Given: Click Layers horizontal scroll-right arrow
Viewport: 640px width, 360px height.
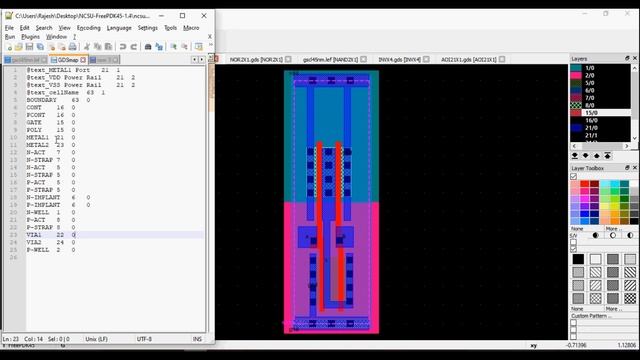Looking at the screenshot, I should click(x=627, y=146).
